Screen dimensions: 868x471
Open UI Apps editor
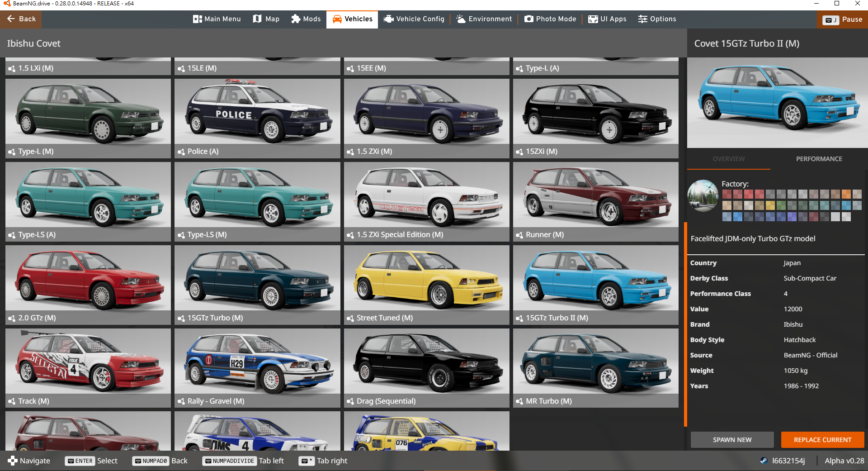point(607,19)
